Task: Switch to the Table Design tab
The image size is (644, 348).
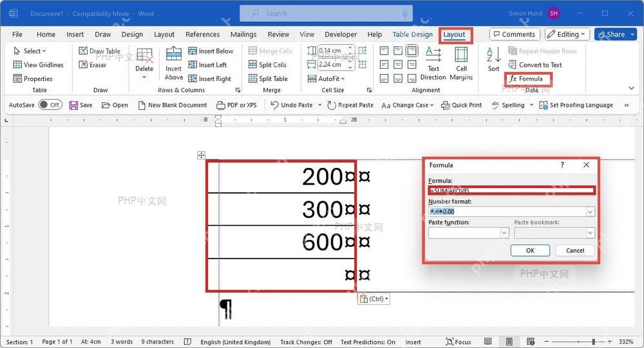Action: 412,35
